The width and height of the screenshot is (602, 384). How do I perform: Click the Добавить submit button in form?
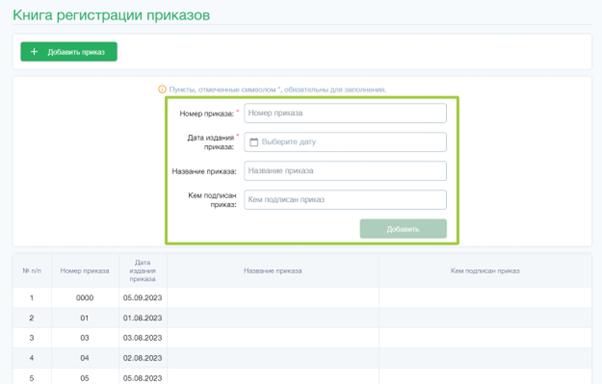coord(403,229)
